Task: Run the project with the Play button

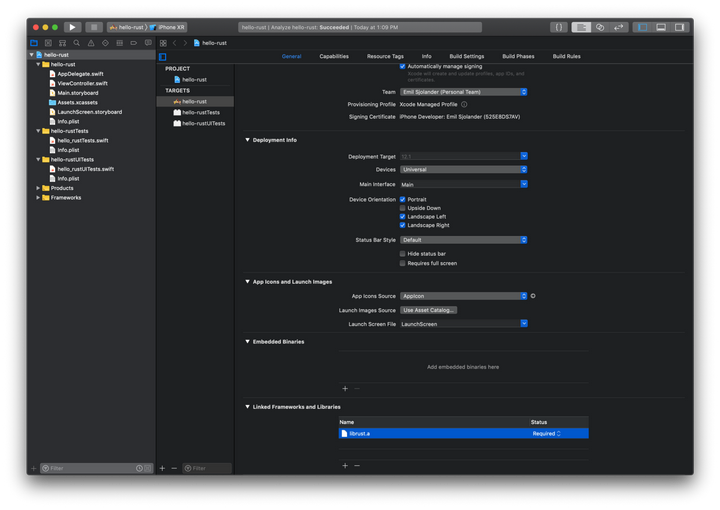Action: (x=73, y=28)
